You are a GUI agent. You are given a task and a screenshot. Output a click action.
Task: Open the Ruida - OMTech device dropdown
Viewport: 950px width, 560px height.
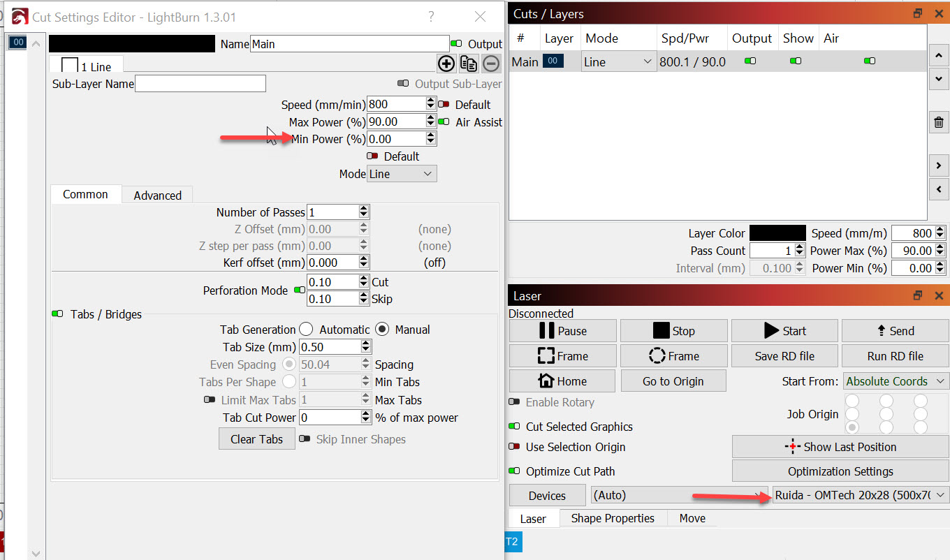[x=861, y=495]
